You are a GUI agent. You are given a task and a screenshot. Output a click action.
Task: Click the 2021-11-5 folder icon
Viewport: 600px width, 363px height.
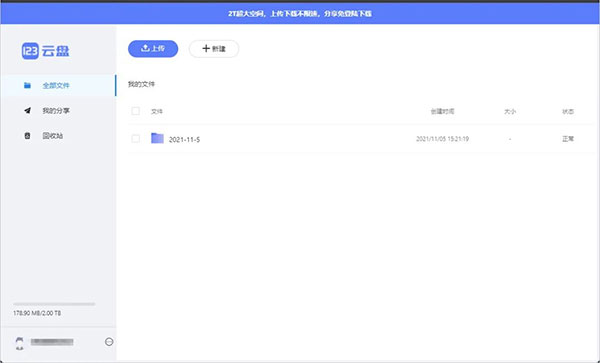pos(157,138)
